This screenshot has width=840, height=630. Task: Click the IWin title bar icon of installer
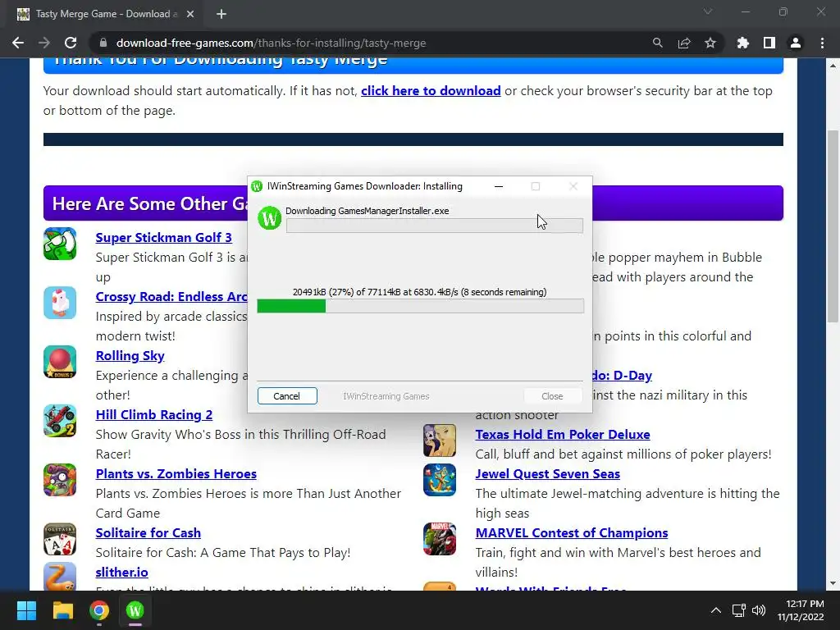pos(257,186)
